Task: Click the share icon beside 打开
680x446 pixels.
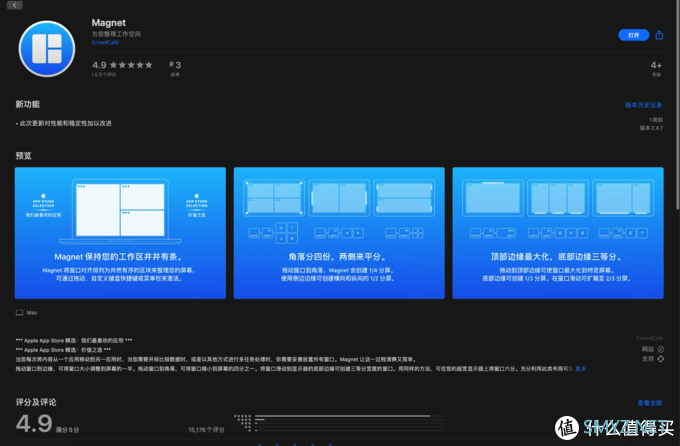Action: tap(659, 35)
